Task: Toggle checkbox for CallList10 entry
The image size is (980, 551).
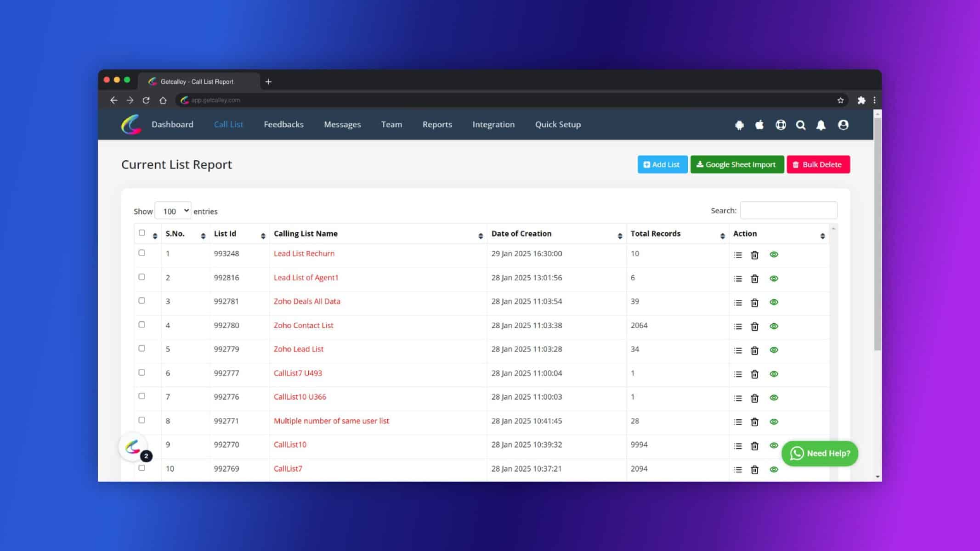Action: tap(142, 444)
